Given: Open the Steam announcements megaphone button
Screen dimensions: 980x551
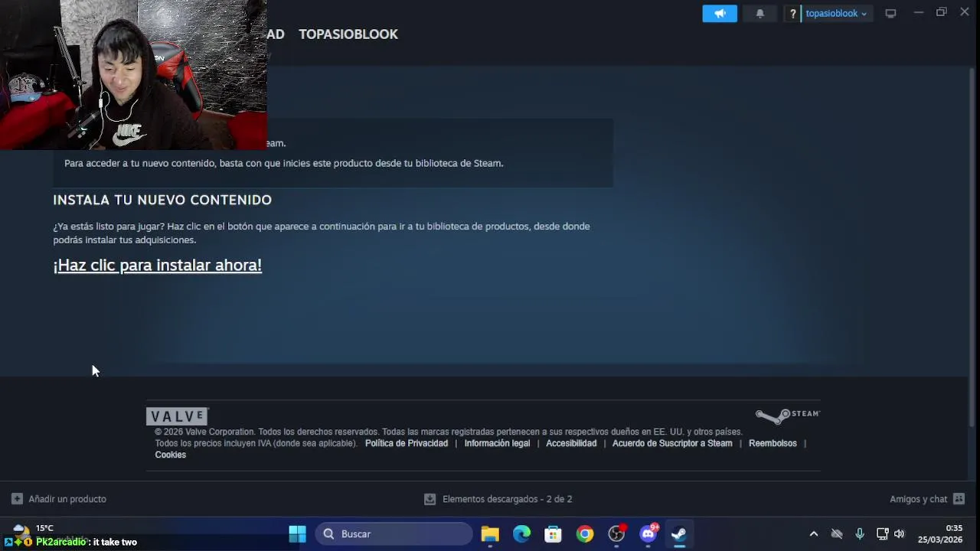Looking at the screenshot, I should (x=720, y=14).
